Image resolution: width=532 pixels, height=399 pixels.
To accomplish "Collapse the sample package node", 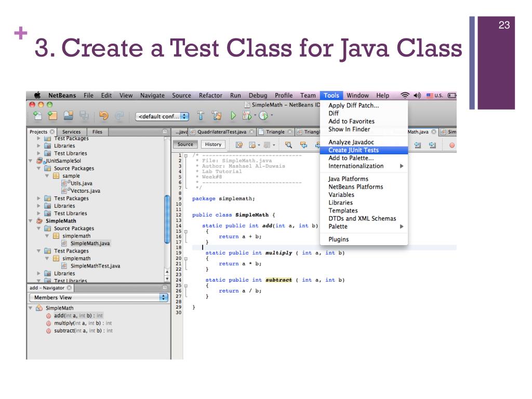I will (47, 176).
